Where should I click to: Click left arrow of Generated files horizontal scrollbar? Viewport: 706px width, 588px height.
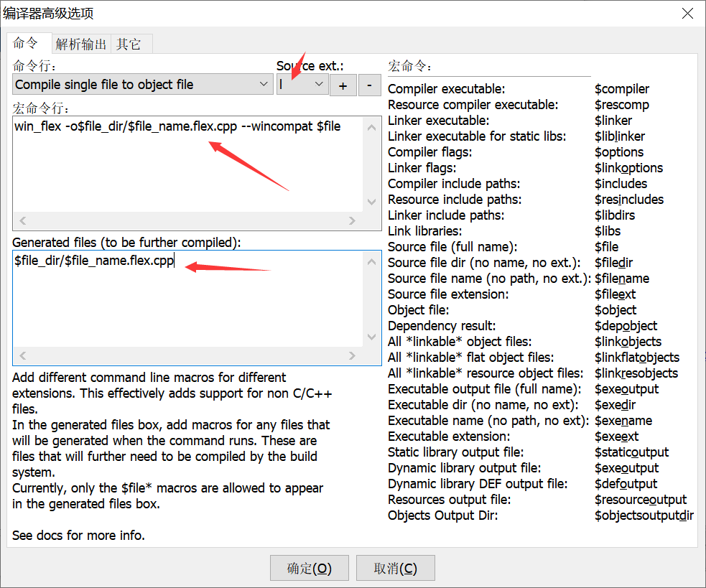tap(23, 355)
